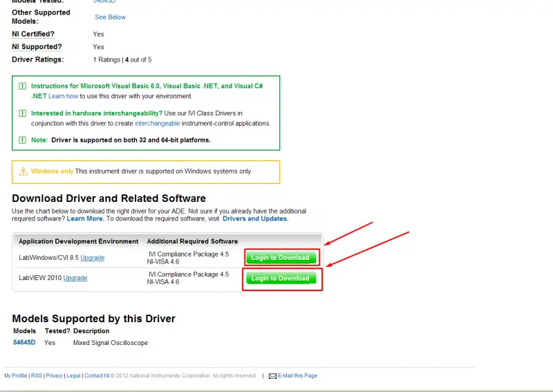The width and height of the screenshot is (553, 392).
Task: Click the Driver Ratings value text
Action: tap(122, 59)
